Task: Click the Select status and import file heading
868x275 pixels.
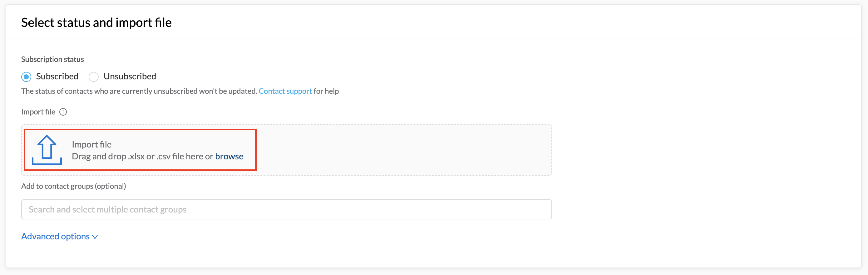Action: point(96,22)
